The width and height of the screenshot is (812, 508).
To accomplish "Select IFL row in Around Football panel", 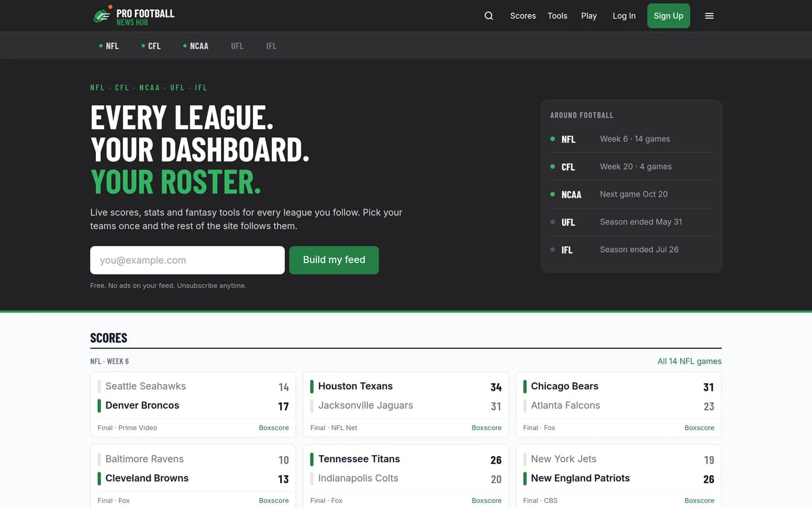I will [x=632, y=249].
